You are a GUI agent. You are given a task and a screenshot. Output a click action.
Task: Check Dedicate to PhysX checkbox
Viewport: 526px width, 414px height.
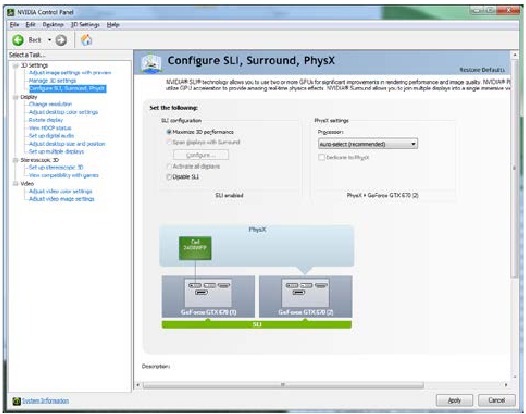[x=321, y=157]
